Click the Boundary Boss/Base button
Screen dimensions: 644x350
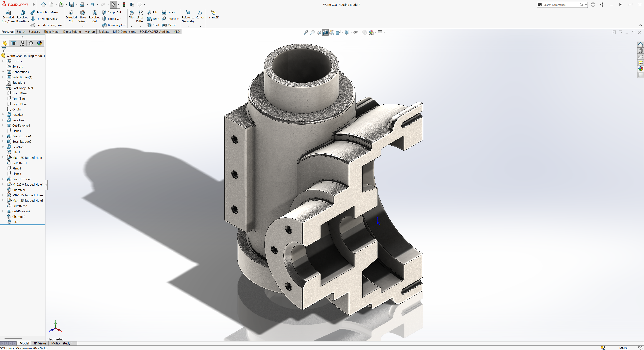[46, 25]
